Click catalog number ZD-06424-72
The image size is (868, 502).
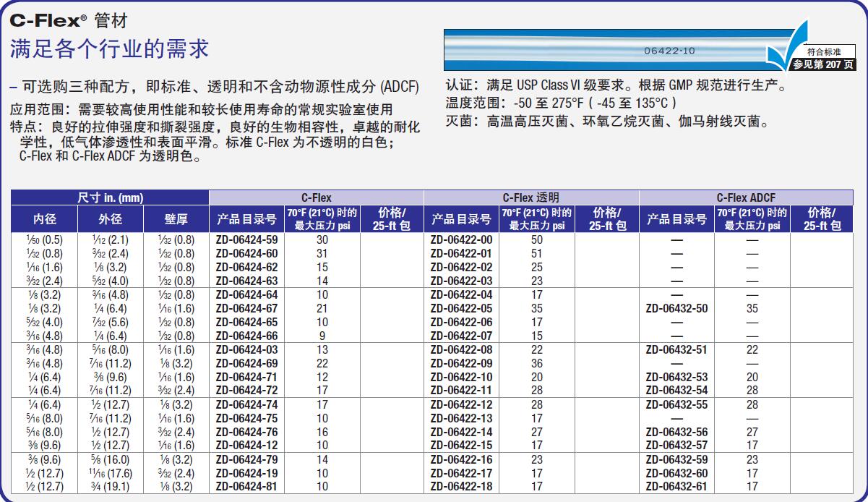click(246, 391)
